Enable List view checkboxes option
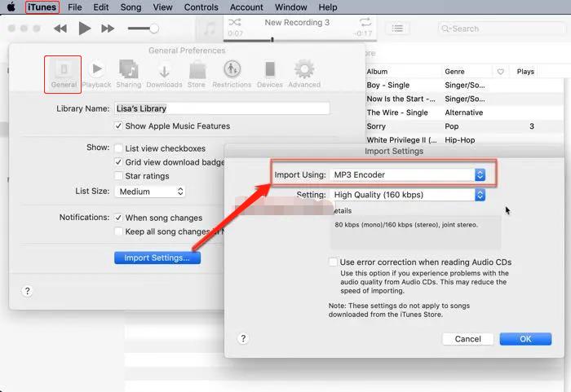This screenshot has height=392, width=571. coord(118,148)
